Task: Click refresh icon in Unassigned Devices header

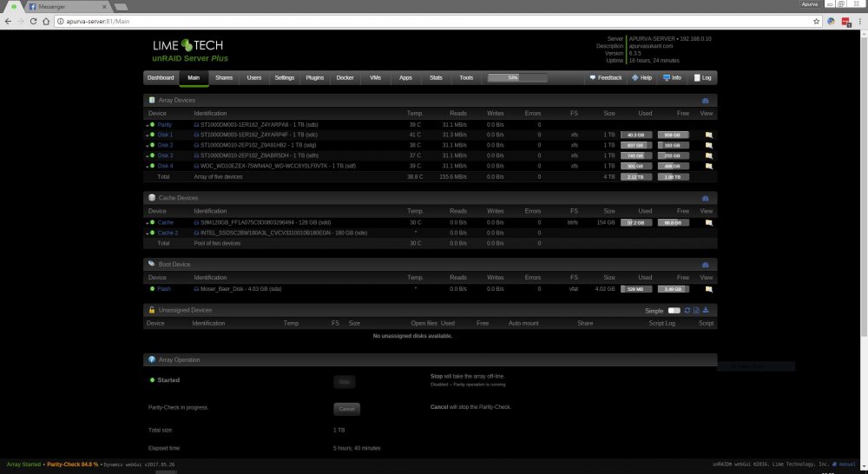Action: click(x=687, y=311)
